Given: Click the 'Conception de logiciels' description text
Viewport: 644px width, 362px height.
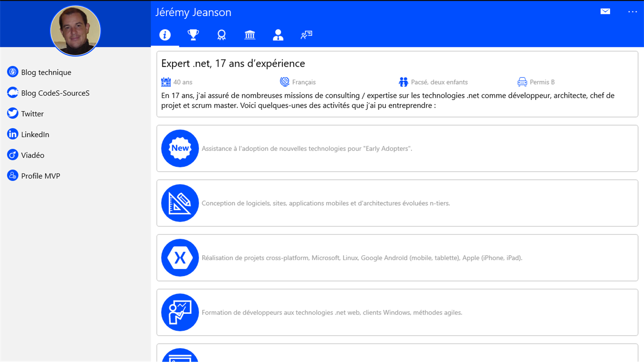Looking at the screenshot, I should click(x=326, y=203).
